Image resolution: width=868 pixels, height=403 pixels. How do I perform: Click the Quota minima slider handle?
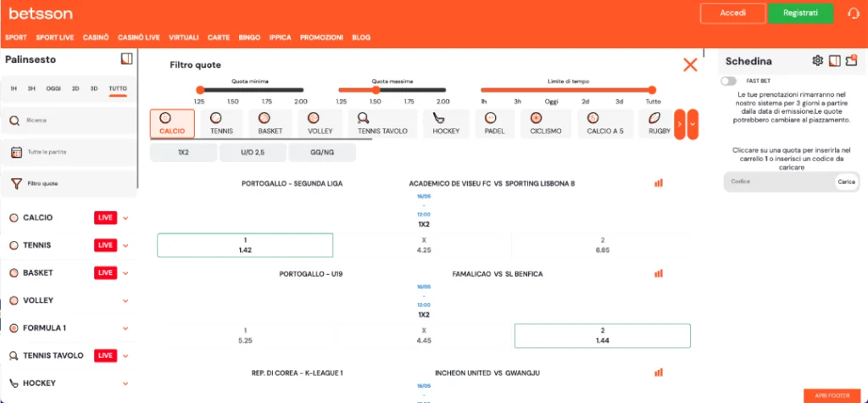click(x=200, y=90)
